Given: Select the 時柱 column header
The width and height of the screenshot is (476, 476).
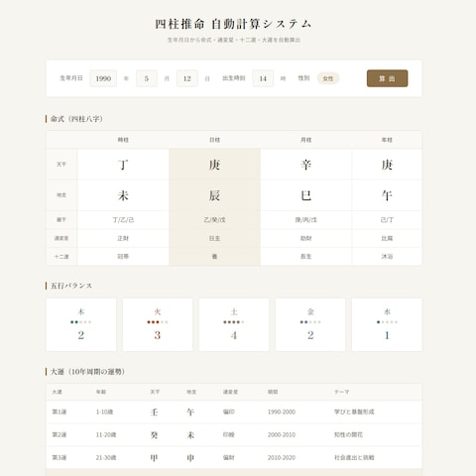Looking at the screenshot, I should [123, 140].
